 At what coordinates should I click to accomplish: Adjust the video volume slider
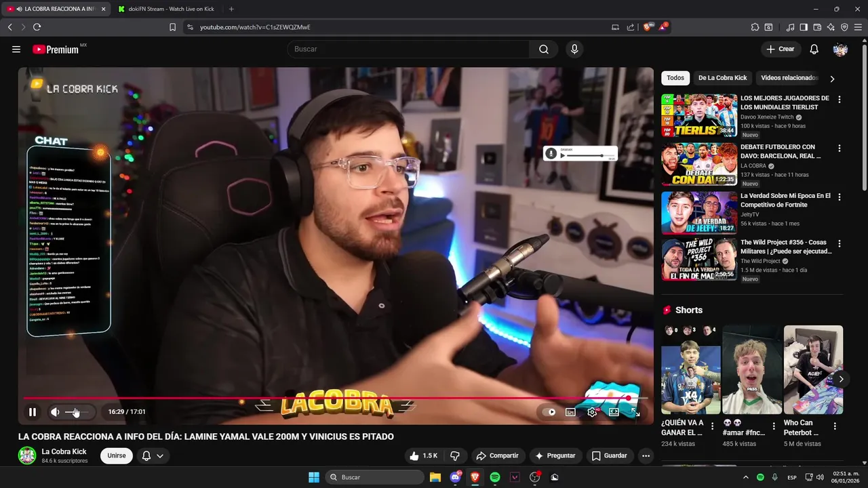click(77, 412)
